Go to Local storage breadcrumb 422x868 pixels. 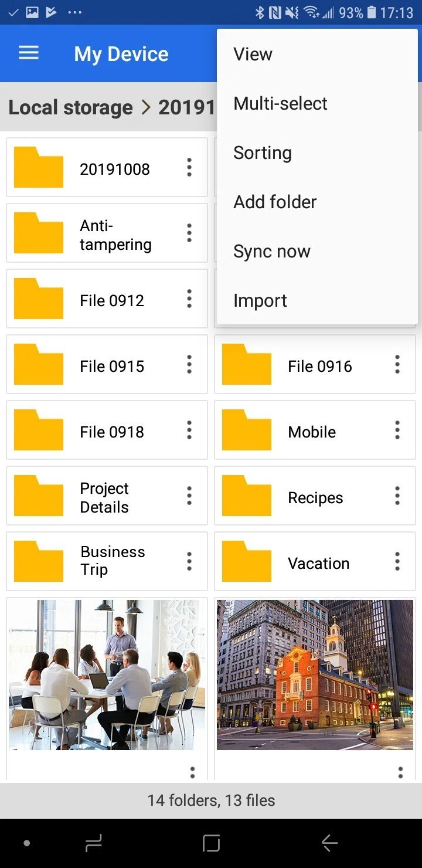pos(70,107)
